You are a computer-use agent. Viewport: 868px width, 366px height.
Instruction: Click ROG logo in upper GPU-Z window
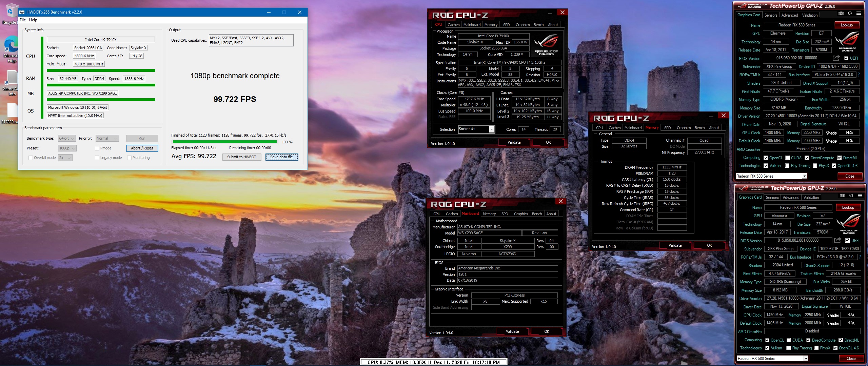tap(847, 42)
